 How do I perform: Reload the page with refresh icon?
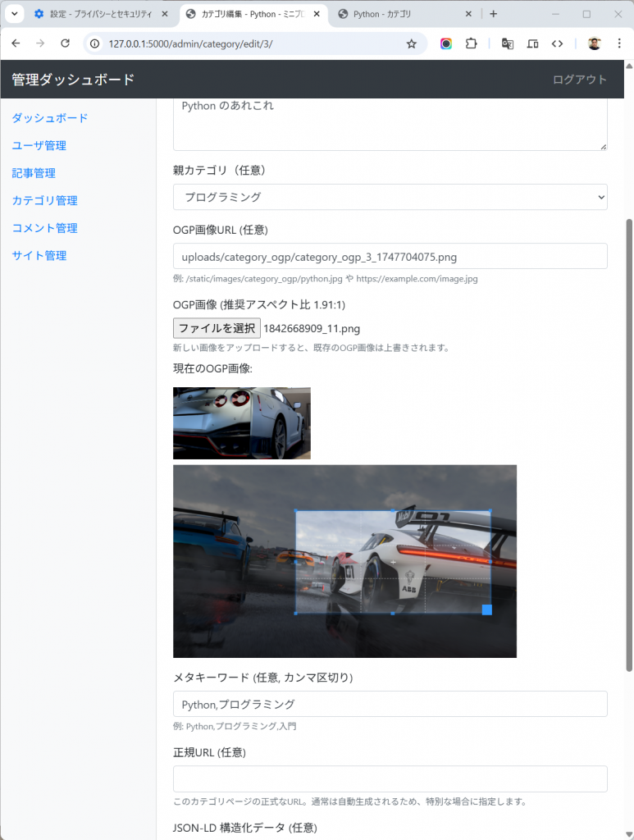pos(65,43)
